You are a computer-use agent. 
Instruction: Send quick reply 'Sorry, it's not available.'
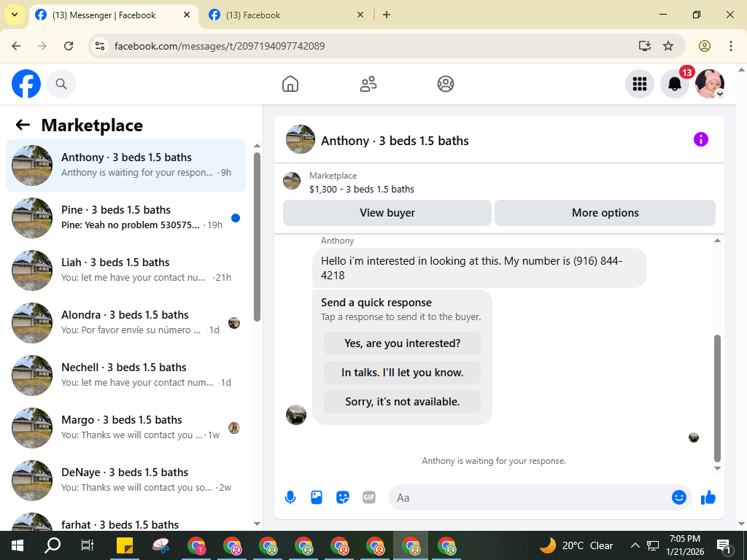click(x=402, y=402)
